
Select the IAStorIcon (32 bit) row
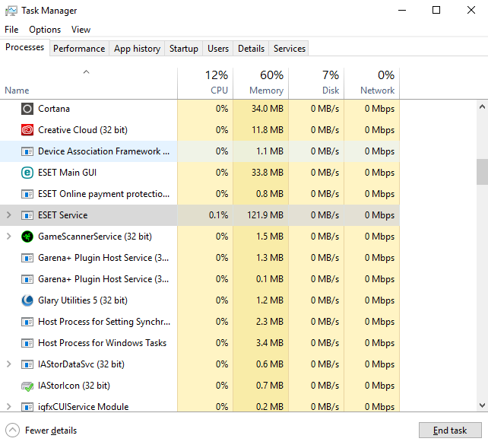(199, 386)
